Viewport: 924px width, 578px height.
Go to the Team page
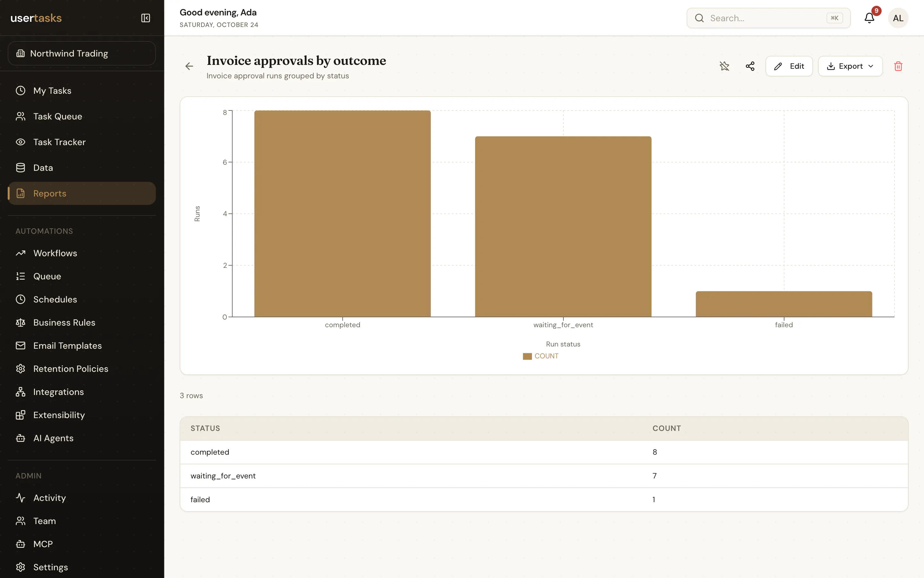pos(82,521)
